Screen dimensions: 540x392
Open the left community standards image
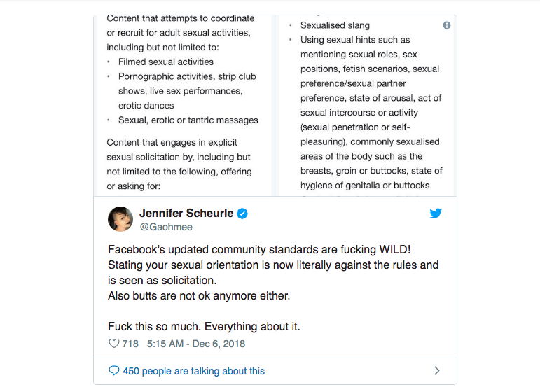184,105
